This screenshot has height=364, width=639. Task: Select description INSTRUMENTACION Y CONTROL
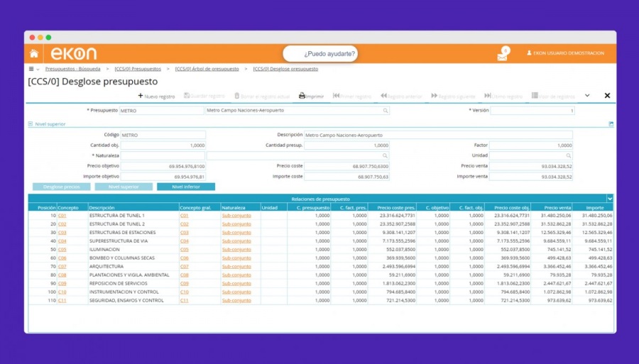(124, 292)
